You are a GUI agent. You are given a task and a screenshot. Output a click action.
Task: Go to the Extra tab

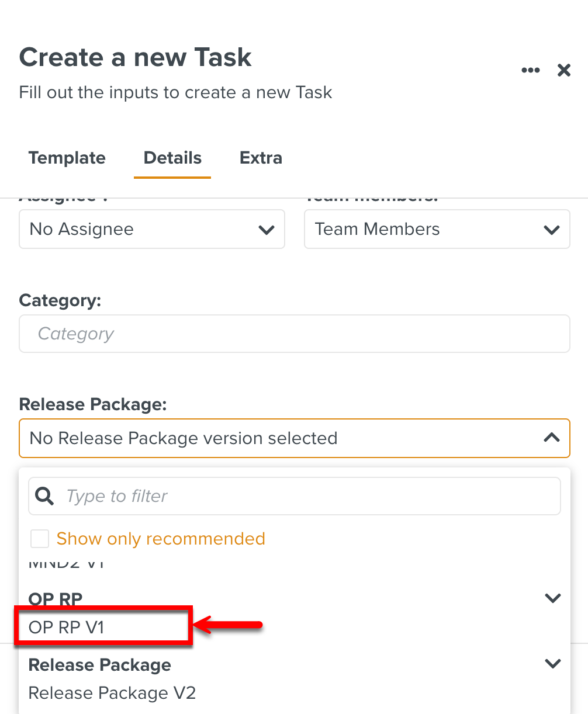click(261, 158)
